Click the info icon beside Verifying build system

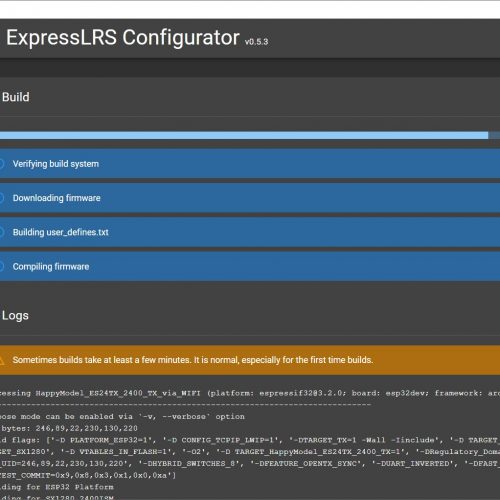[x=1, y=164]
